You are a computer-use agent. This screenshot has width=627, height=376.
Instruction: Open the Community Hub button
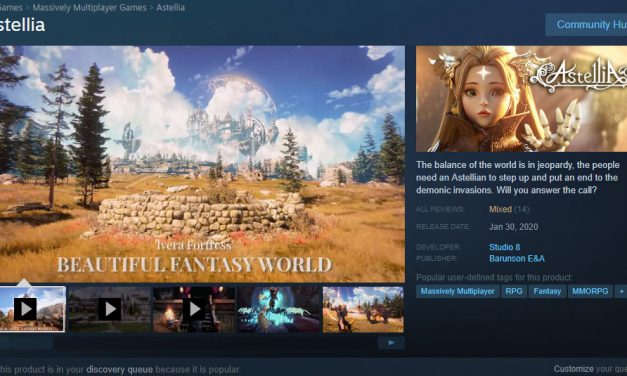pos(586,24)
